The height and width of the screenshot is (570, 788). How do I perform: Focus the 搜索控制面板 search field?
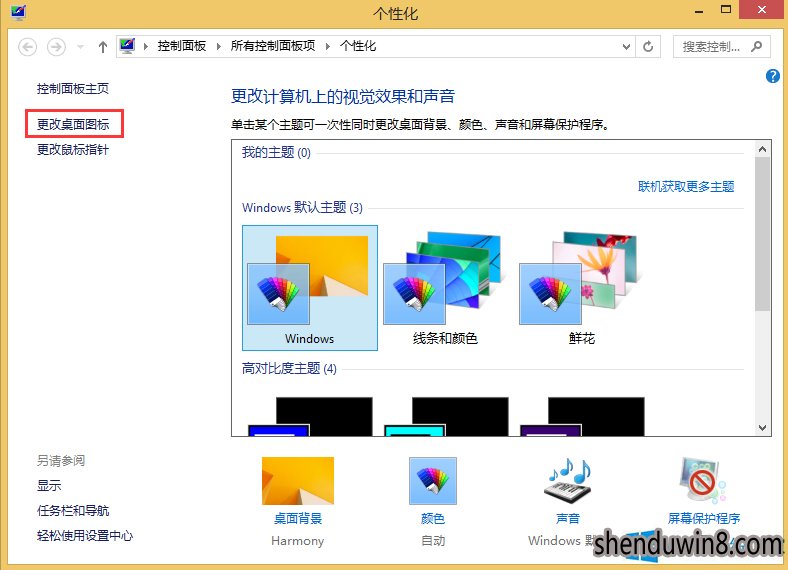(721, 47)
